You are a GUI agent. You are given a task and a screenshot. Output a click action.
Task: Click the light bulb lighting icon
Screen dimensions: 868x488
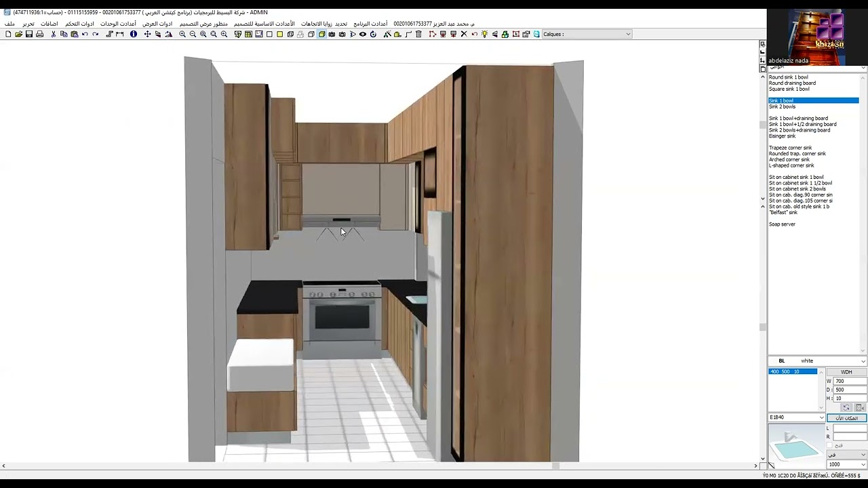(x=485, y=34)
